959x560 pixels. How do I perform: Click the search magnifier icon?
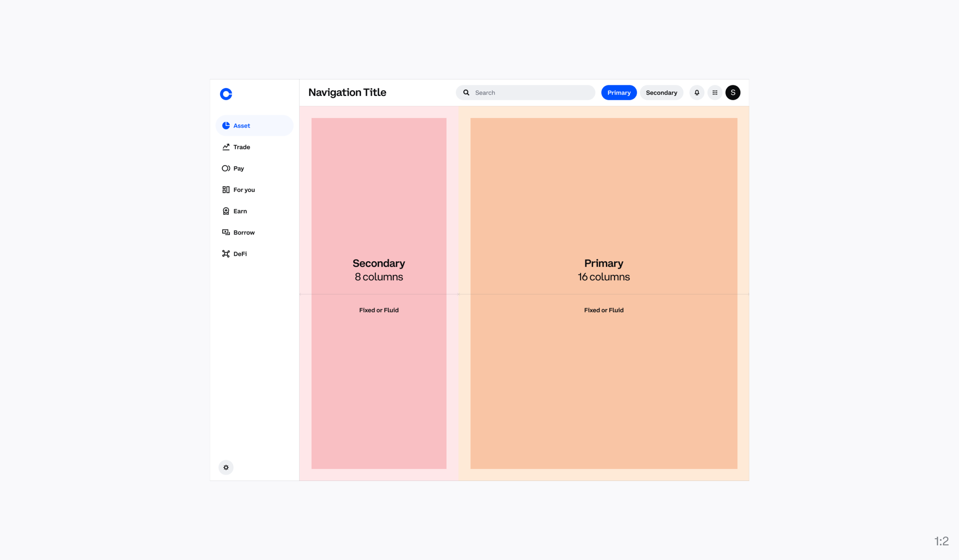coord(466,92)
